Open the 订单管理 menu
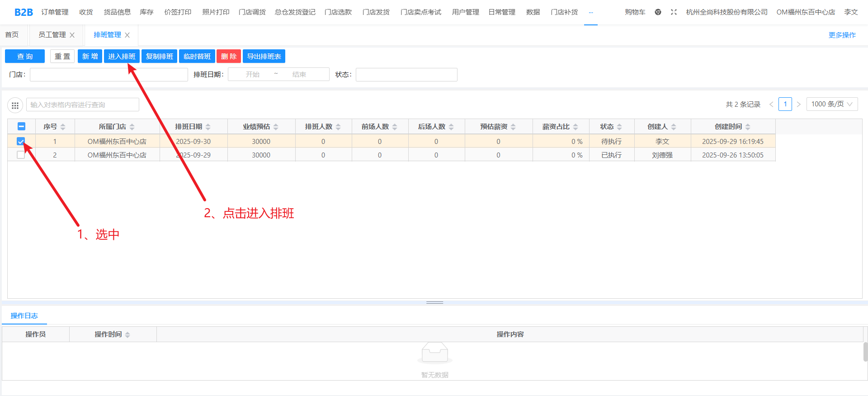The height and width of the screenshot is (396, 868). pyautogui.click(x=55, y=12)
